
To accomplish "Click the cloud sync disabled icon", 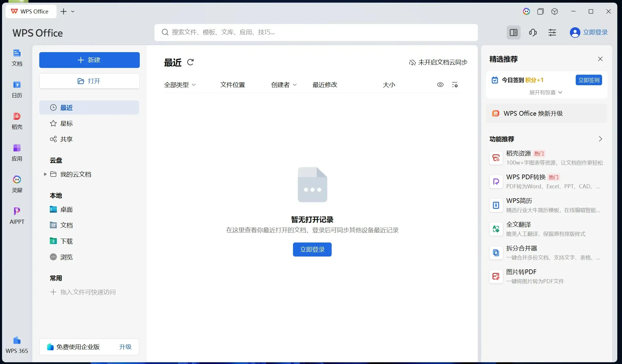I will [412, 62].
